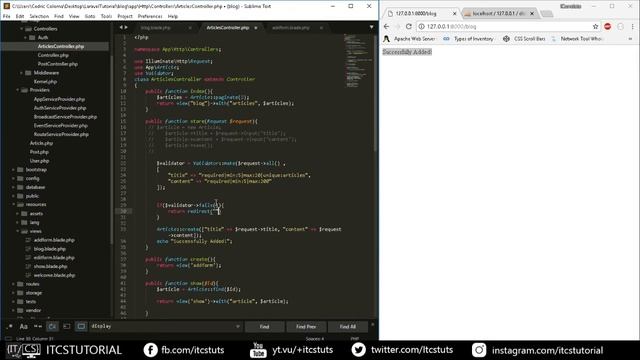Click previous tab arrow in Sublime tab bar
This screenshot has width=640, height=360.
(121, 27)
